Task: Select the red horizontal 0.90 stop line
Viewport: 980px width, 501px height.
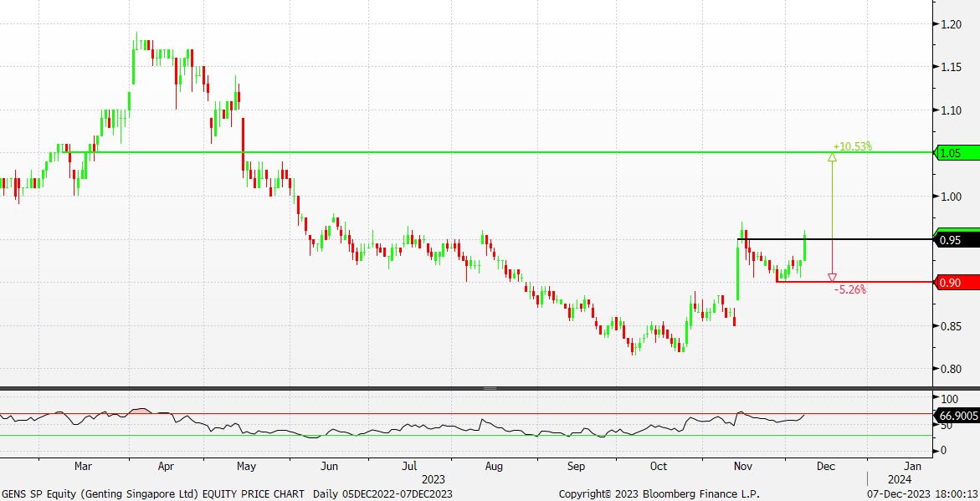Action: (854, 282)
